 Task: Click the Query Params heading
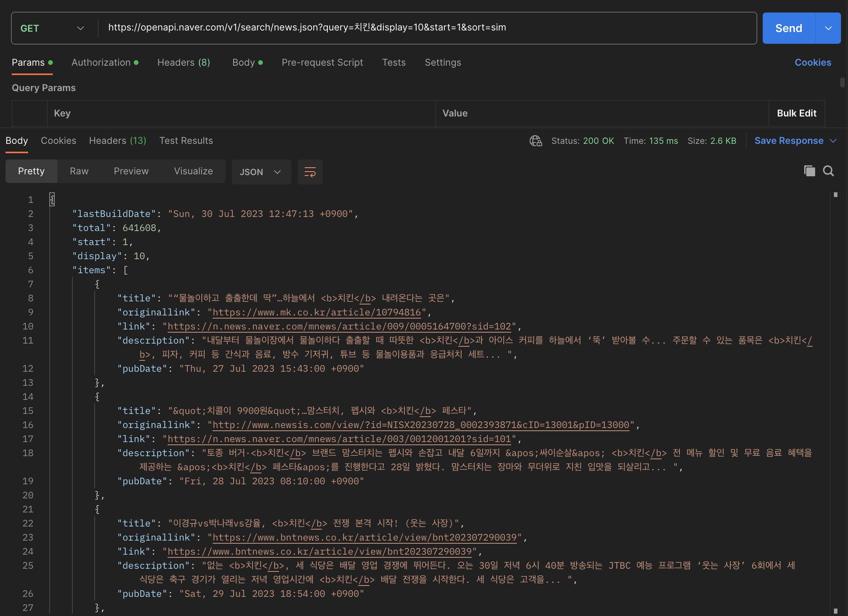[44, 88]
